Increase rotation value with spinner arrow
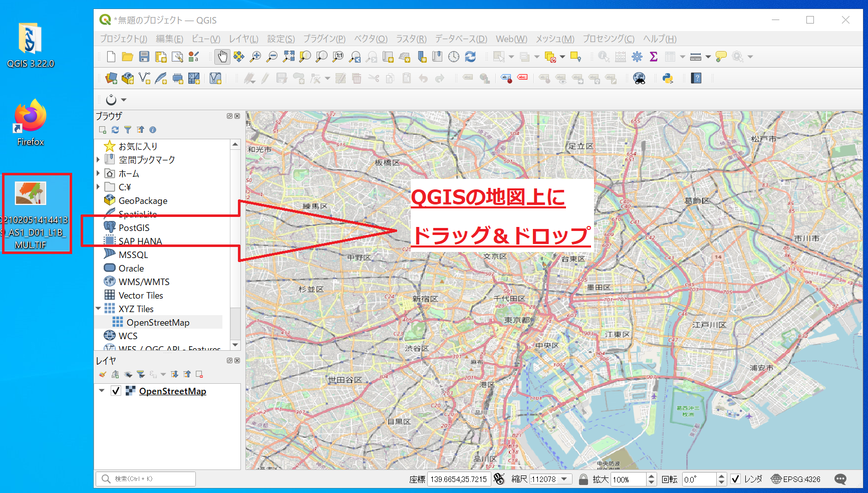Viewport: 868px width, 493px height. [x=721, y=476]
